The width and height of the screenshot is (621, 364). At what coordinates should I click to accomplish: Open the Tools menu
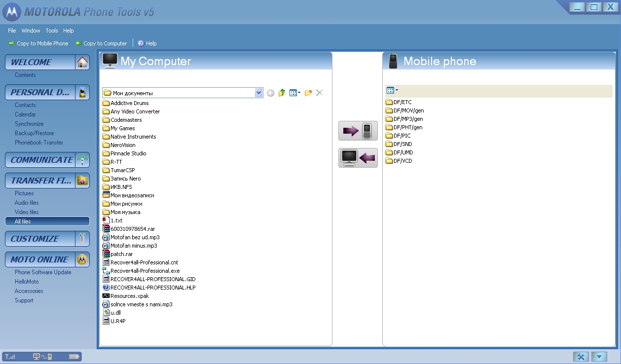click(52, 31)
